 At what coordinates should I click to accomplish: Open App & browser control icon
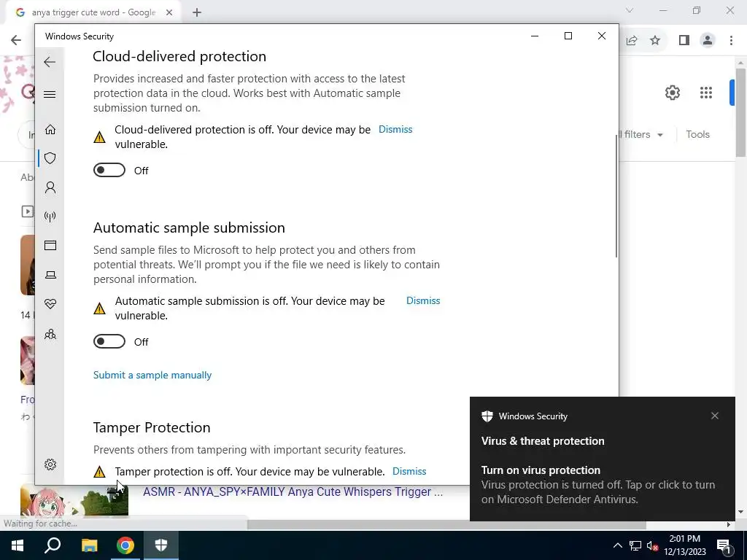tap(50, 245)
